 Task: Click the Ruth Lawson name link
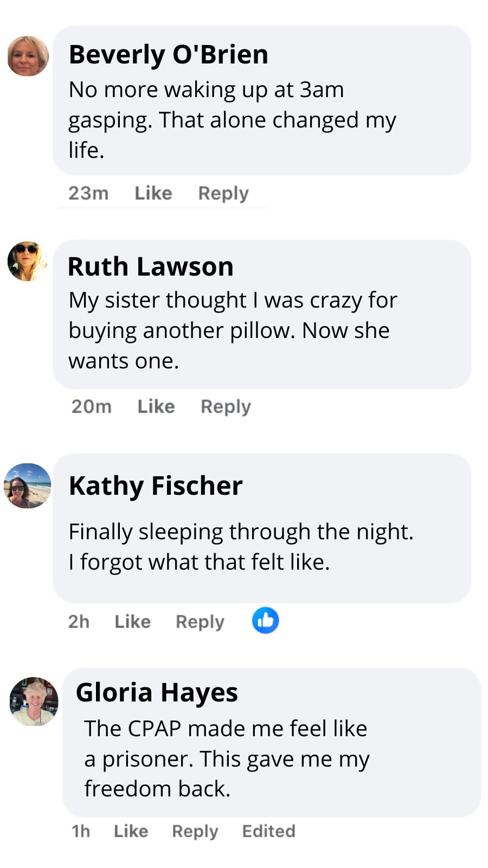(151, 267)
